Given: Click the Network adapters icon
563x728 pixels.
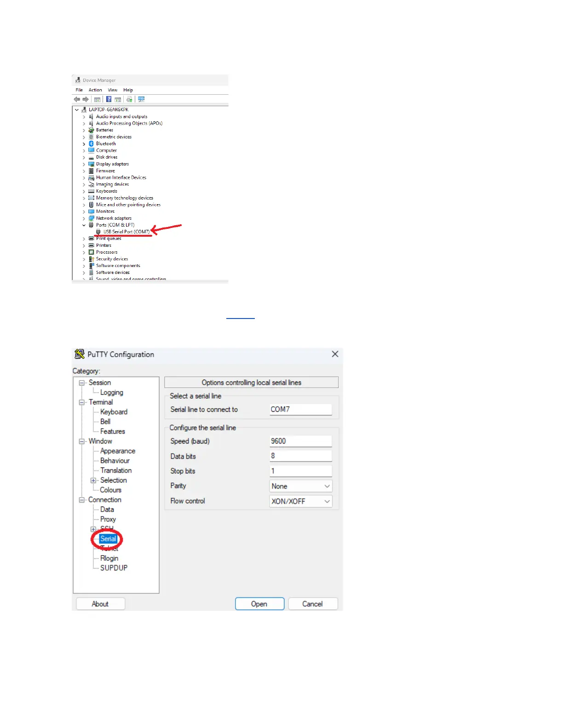Looking at the screenshot, I should [x=91, y=218].
